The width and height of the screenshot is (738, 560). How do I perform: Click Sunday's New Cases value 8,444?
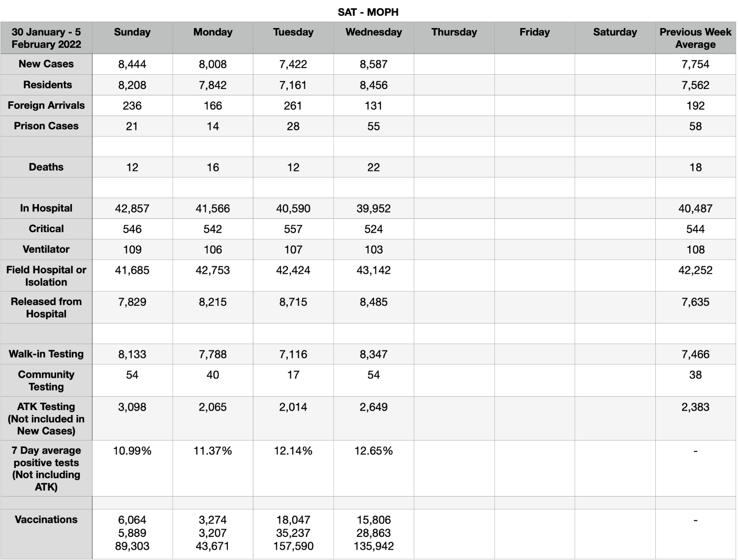coord(132,64)
